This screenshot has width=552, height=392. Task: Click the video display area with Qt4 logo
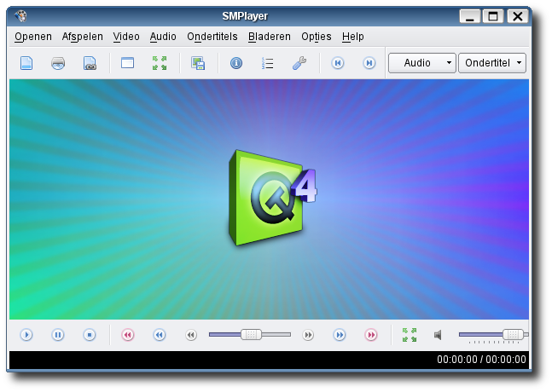point(269,199)
